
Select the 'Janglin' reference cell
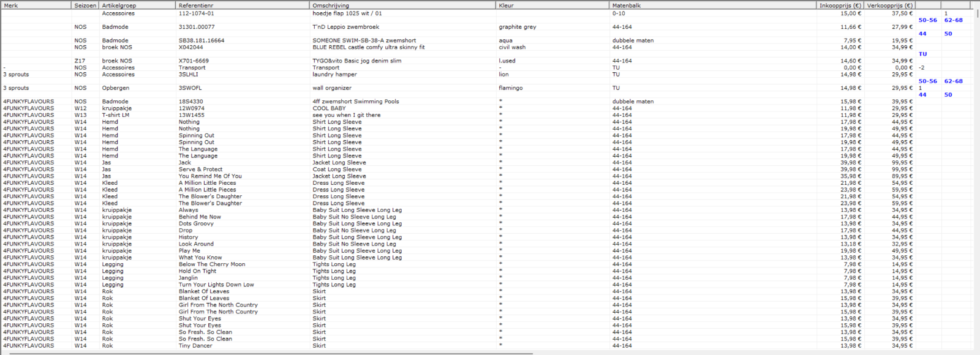tap(188, 277)
